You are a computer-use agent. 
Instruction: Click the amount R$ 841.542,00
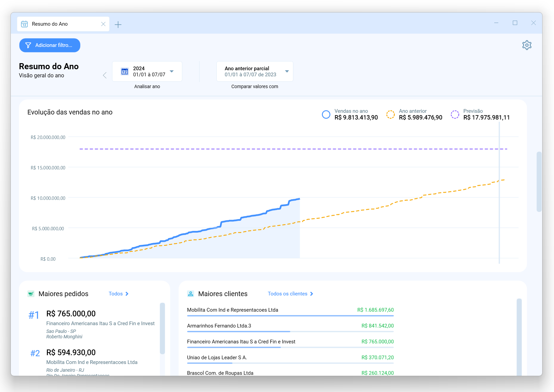tap(377, 326)
